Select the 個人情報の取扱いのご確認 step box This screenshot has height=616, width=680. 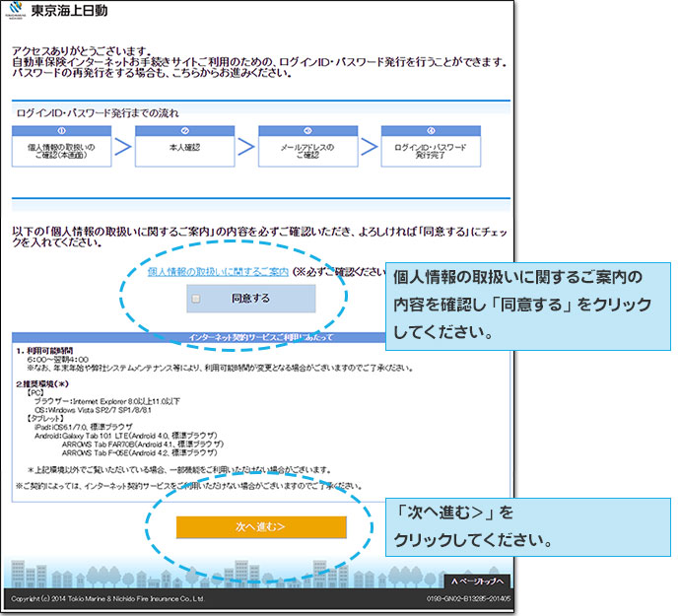(x=61, y=152)
